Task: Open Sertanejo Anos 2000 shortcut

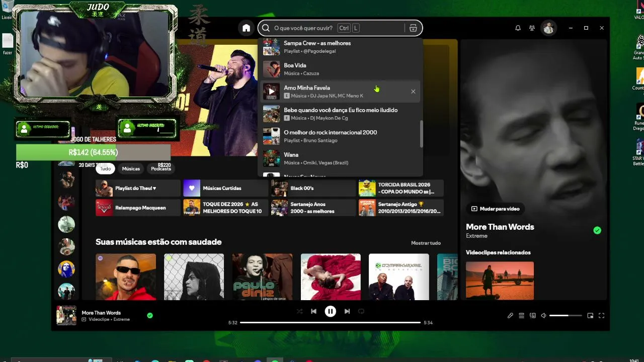Action: click(313, 208)
